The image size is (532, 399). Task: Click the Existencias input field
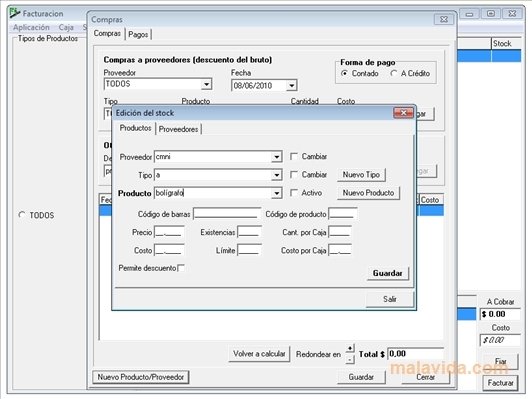tap(249, 232)
